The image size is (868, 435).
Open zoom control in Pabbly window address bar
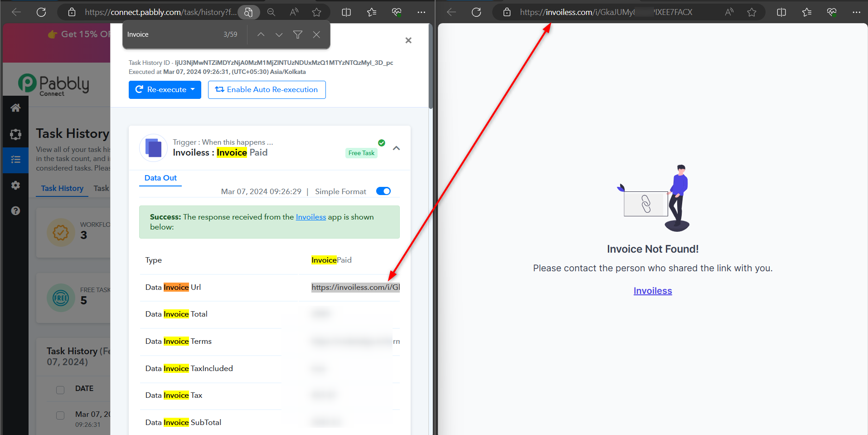tap(271, 12)
